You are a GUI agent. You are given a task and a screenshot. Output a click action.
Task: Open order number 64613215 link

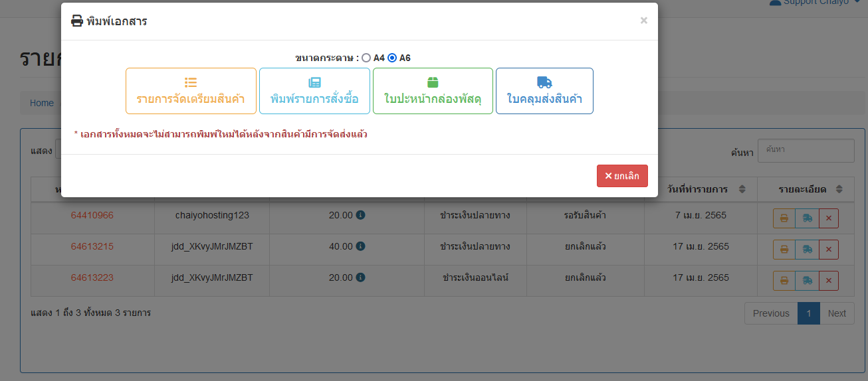click(x=92, y=246)
